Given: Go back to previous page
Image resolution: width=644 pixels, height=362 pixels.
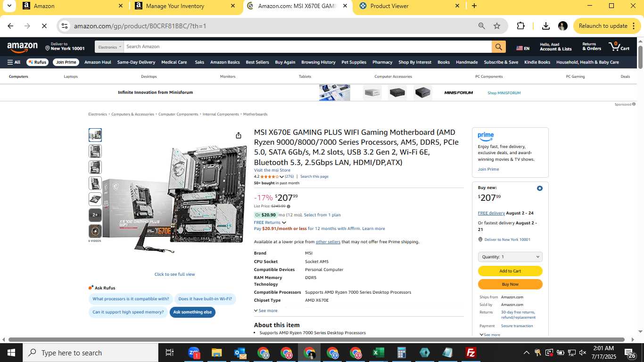Looking at the screenshot, I should [10, 26].
